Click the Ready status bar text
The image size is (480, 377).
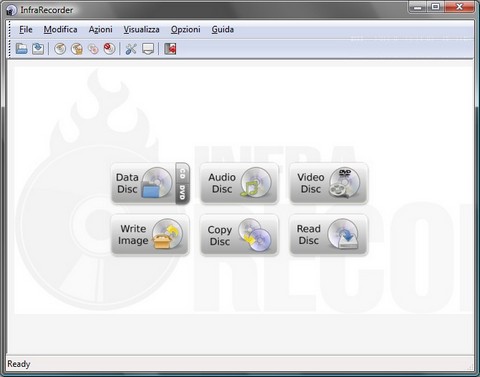(19, 364)
